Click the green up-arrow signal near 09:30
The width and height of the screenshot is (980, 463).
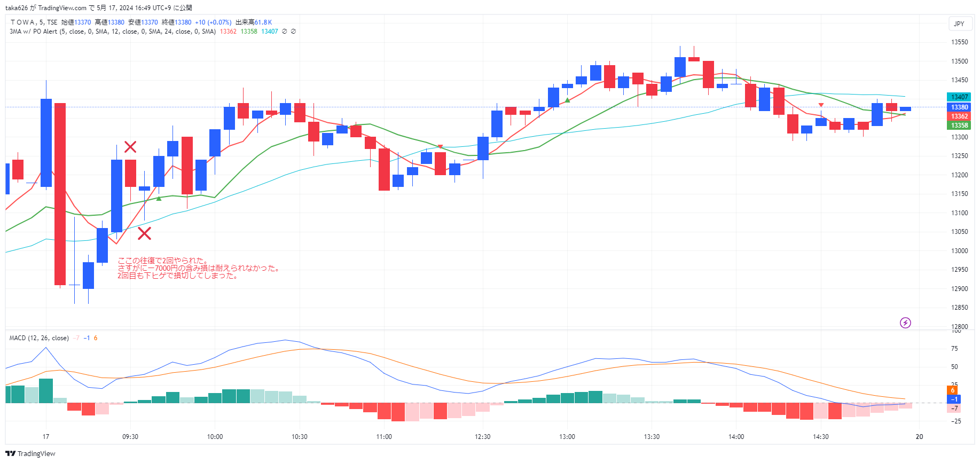coord(159,199)
